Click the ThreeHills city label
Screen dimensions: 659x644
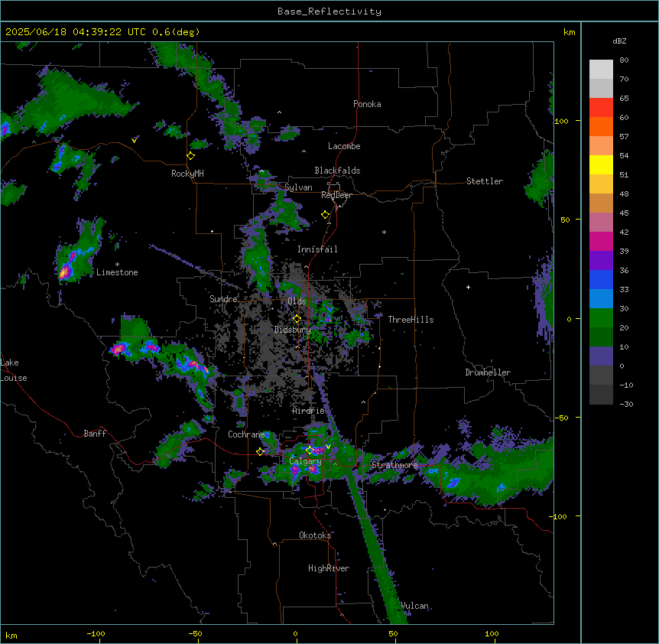411,320
